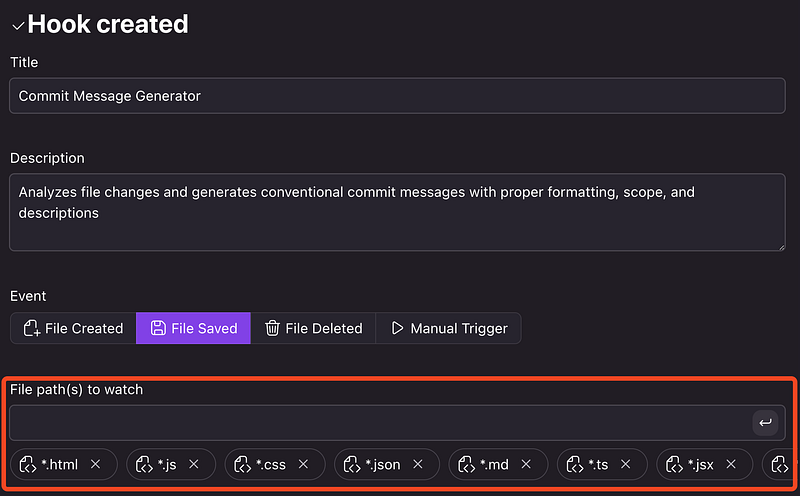Select the File Saved event
Viewport: 800px width, 496px height.
[193, 328]
